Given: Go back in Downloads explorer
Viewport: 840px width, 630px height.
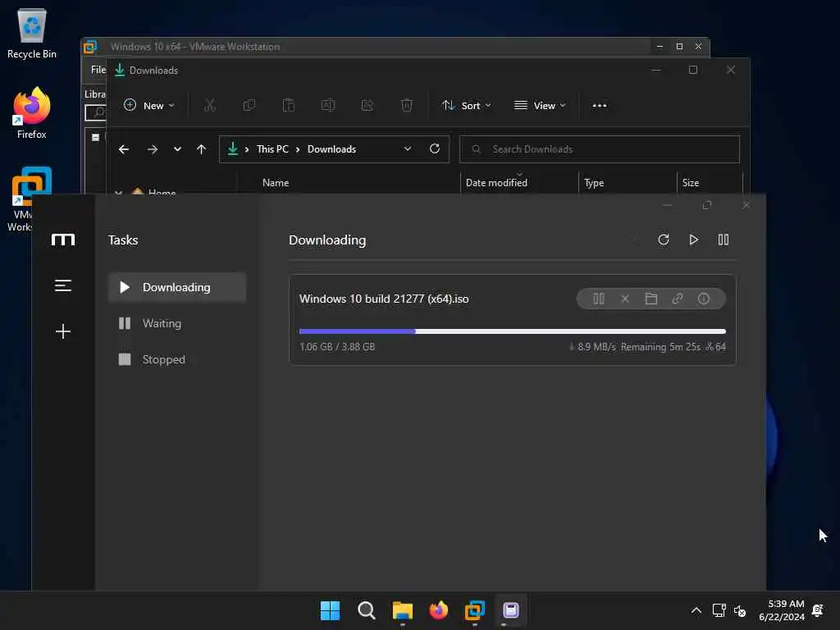Looking at the screenshot, I should [124, 149].
